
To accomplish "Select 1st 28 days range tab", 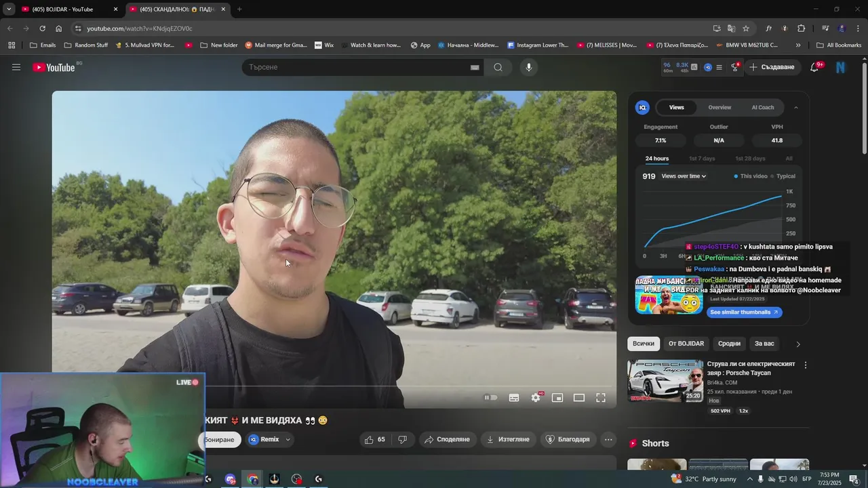I will pyautogui.click(x=750, y=159).
